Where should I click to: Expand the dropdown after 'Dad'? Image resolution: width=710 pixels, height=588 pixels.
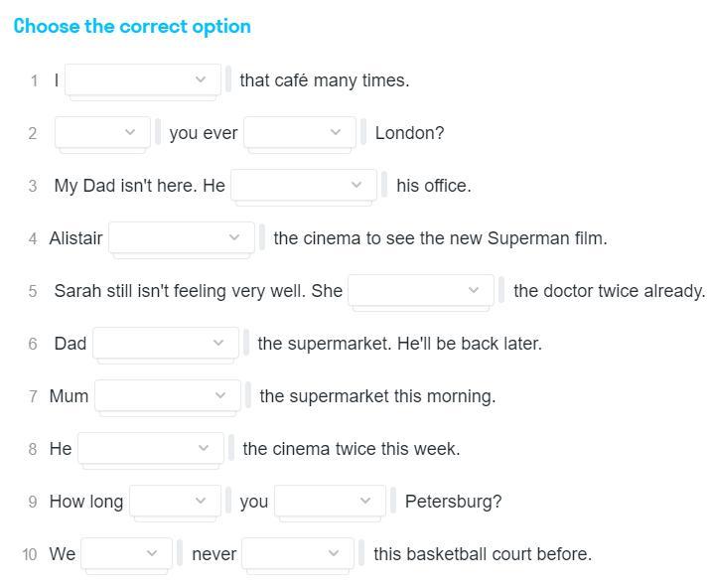point(166,343)
